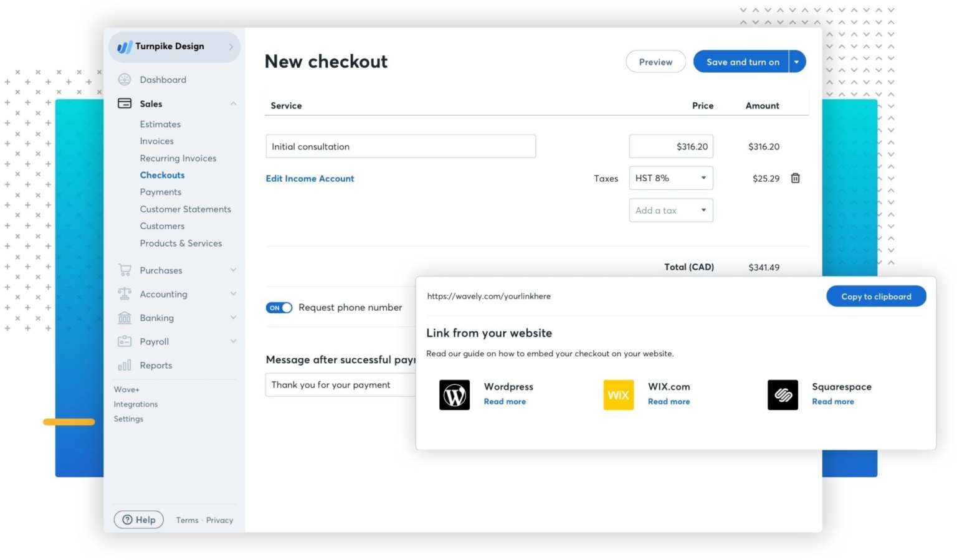Disable the Request phone number toggle
This screenshot has height=560, width=957.
tap(279, 307)
